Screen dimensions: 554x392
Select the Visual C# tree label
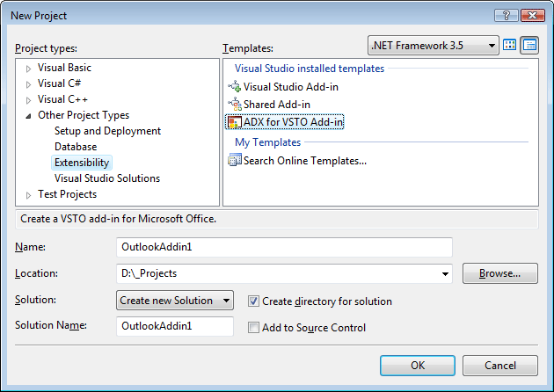click(x=60, y=83)
